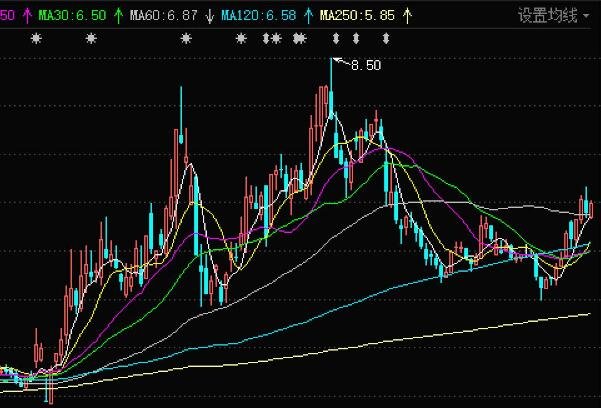Screen dimensions: 601x408
Task: Click the 8.50 peak price label
Action: 366,65
